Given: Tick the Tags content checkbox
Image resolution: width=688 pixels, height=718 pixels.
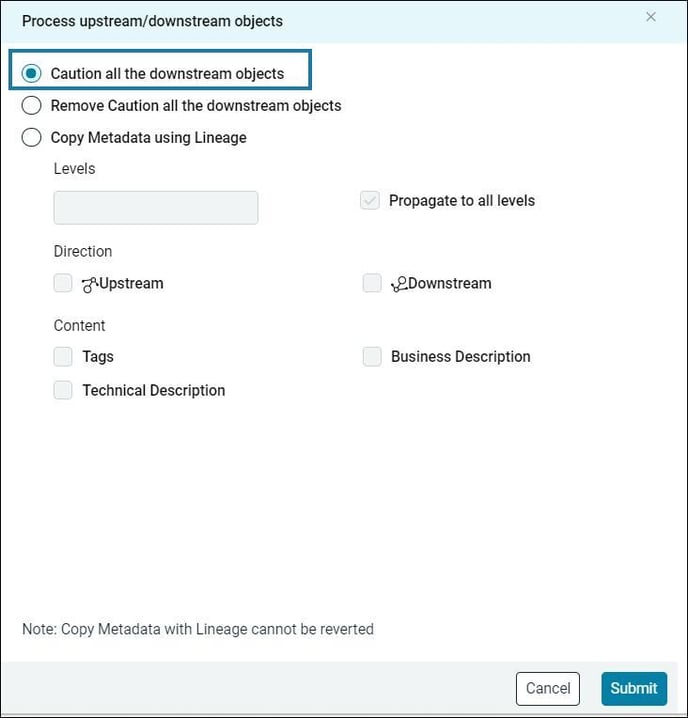Looking at the screenshot, I should click(x=63, y=356).
